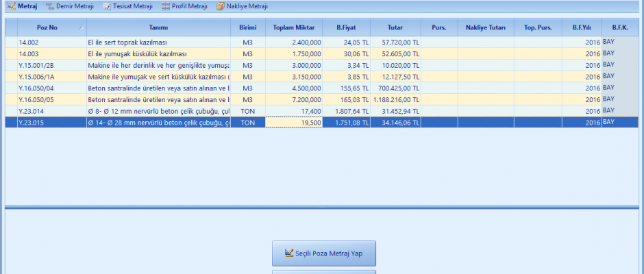
Task: Sort by the Toplam Miktar column header
Action: pos(293,28)
